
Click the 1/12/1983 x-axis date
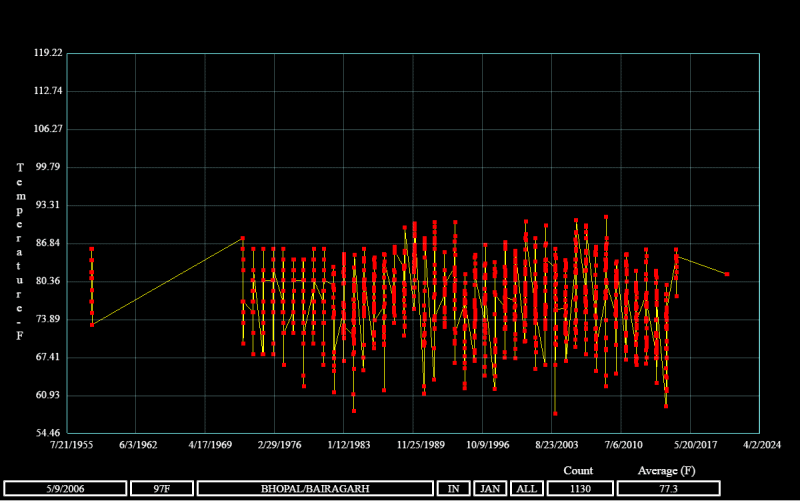[x=349, y=445]
